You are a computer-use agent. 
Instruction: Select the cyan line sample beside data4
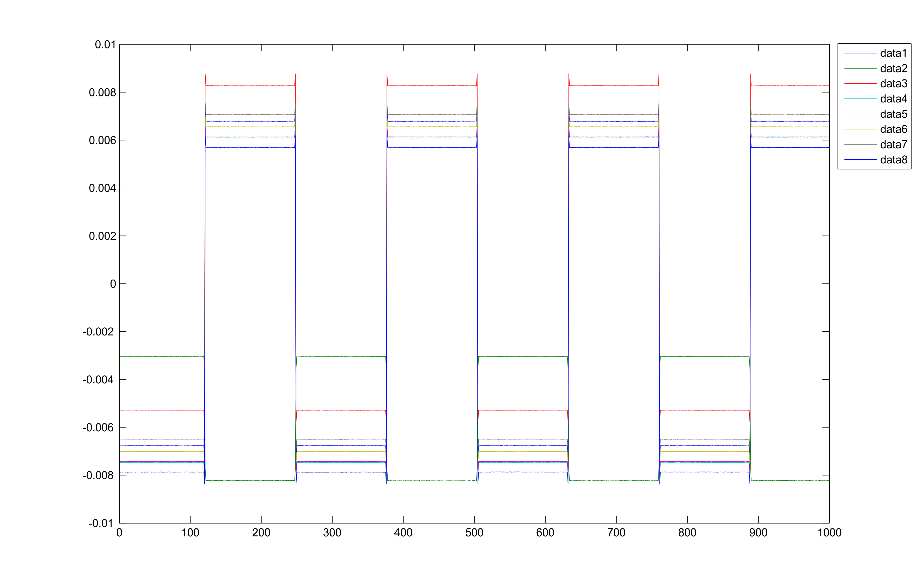[x=860, y=99]
